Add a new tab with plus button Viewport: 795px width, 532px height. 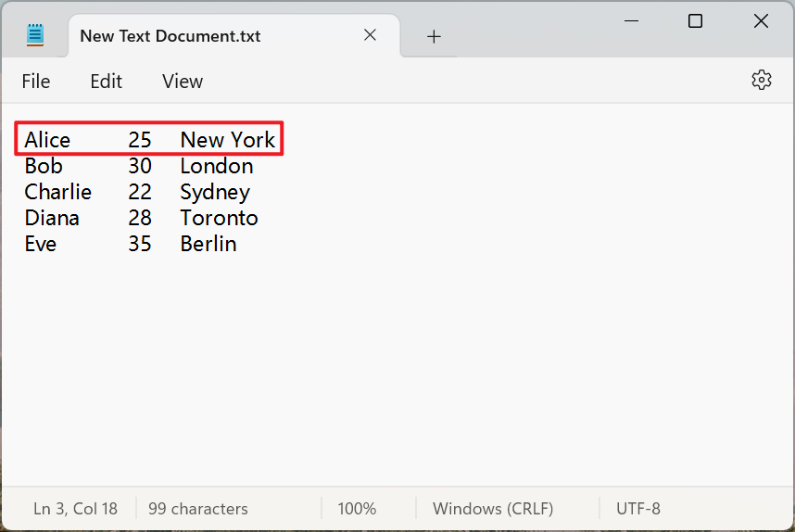point(434,36)
